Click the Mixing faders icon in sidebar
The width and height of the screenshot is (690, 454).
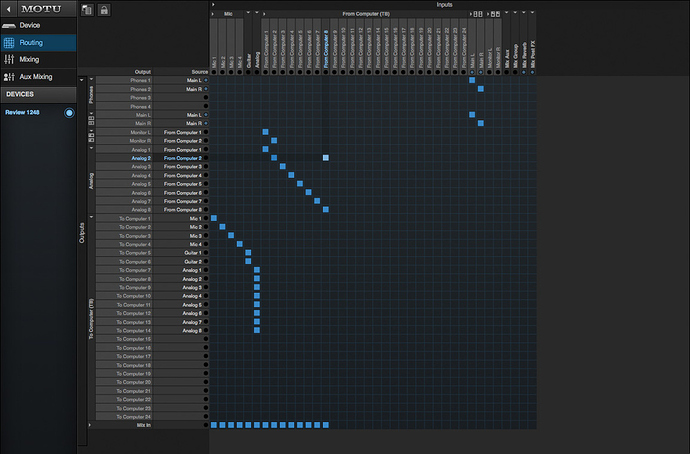(x=10, y=60)
